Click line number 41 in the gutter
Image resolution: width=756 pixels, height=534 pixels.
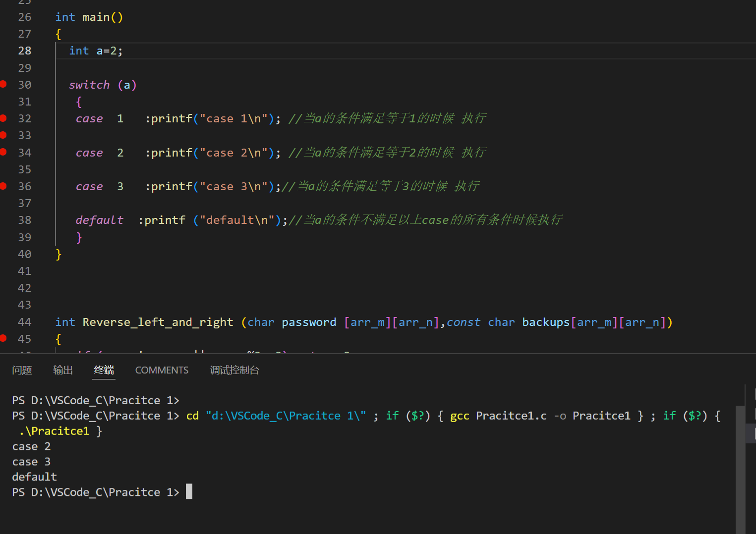pyautogui.click(x=24, y=271)
